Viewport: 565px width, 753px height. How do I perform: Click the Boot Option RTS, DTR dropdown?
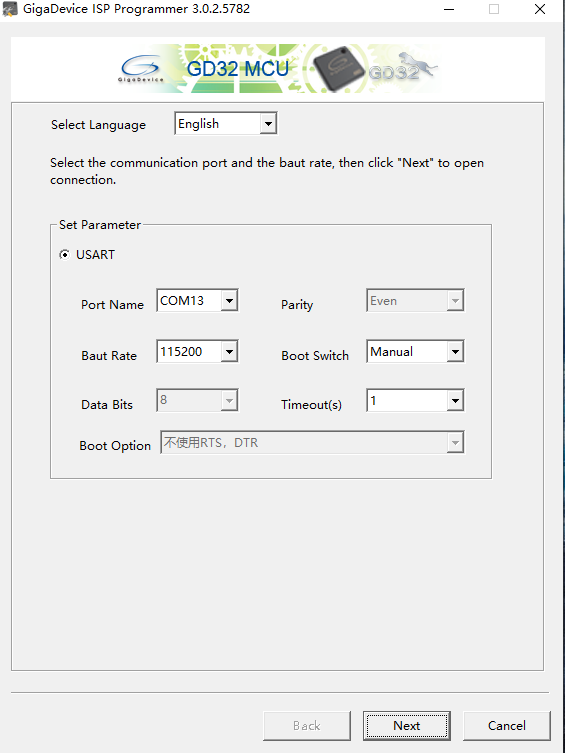[x=313, y=442]
